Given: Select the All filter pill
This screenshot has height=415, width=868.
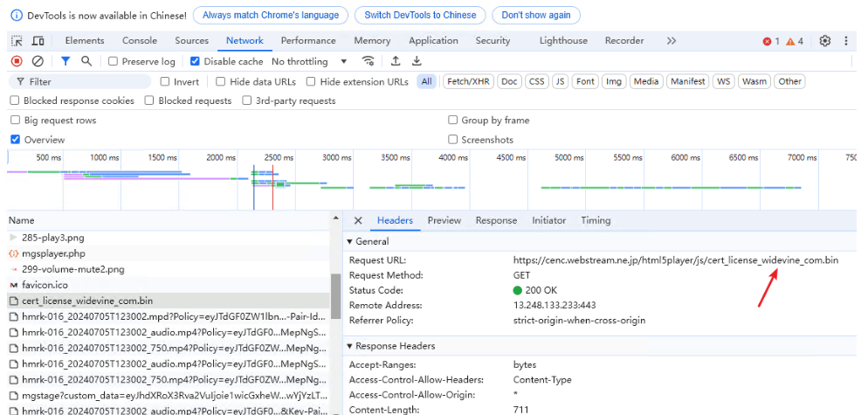Looking at the screenshot, I should coord(426,81).
